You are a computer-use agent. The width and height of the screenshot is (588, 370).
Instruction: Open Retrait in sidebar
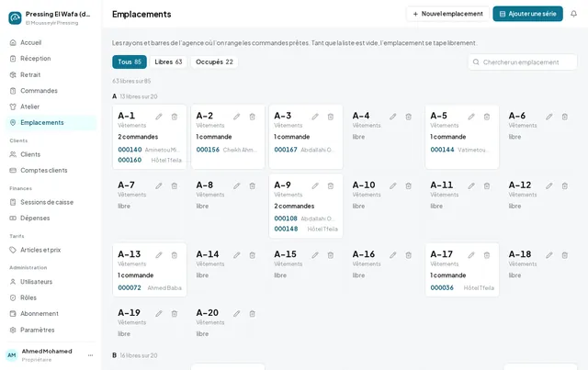point(51,74)
